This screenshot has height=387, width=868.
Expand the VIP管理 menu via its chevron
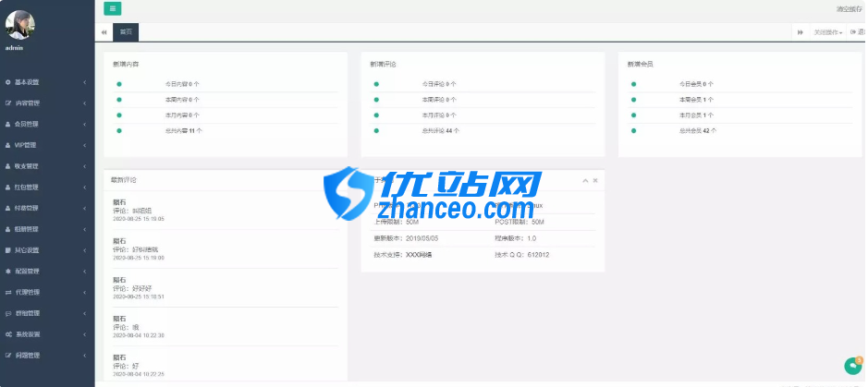coord(85,145)
